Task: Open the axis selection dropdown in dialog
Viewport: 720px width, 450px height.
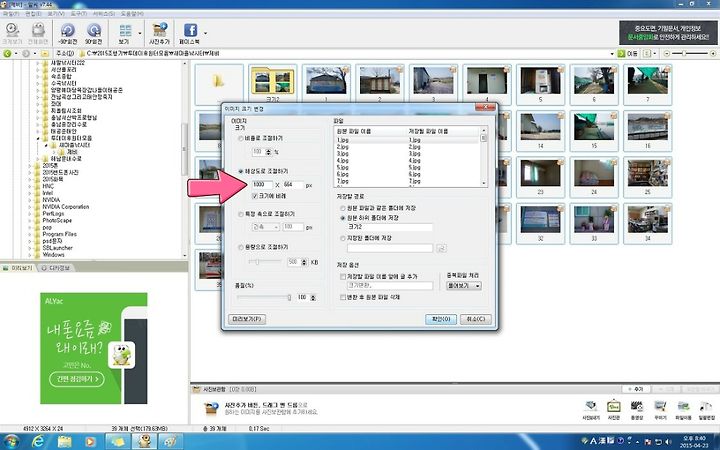Action: (x=265, y=227)
